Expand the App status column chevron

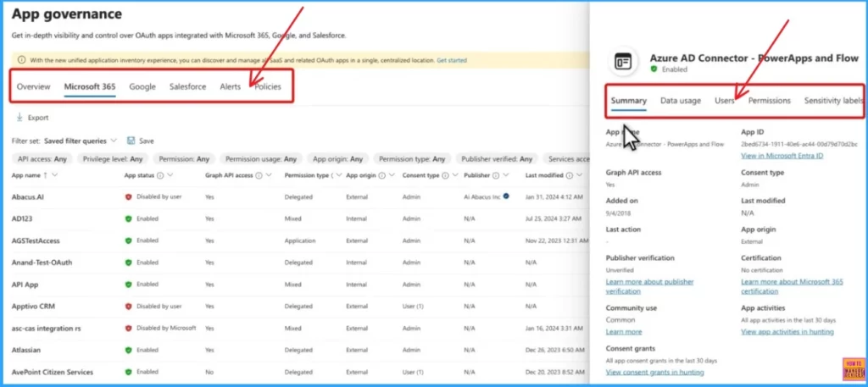(x=170, y=175)
